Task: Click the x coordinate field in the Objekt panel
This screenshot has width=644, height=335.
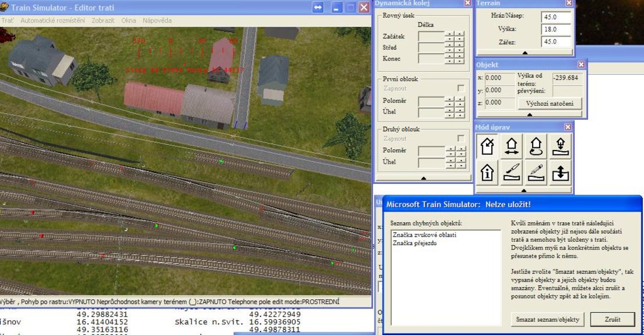Action: (x=499, y=77)
